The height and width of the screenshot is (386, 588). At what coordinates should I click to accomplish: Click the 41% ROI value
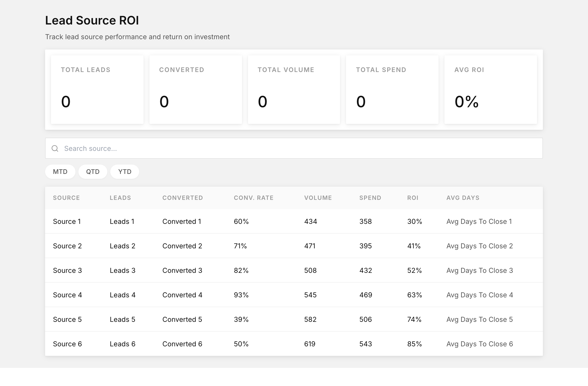[414, 246]
